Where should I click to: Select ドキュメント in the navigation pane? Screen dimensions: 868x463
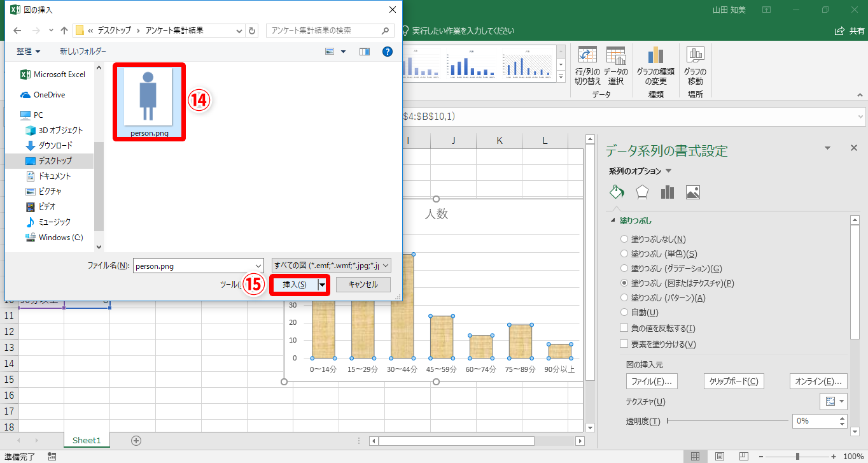tap(48, 176)
